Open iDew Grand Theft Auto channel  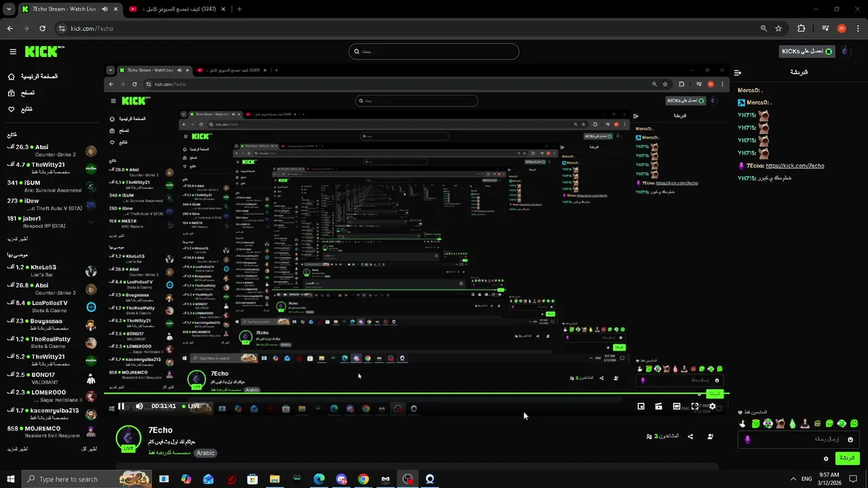coord(52,204)
